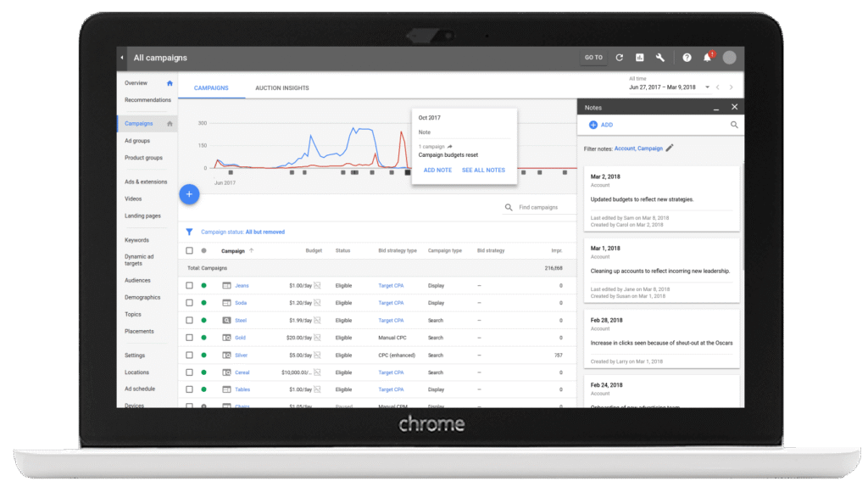
Task: Click the Account filter link in Notes
Action: [625, 148]
